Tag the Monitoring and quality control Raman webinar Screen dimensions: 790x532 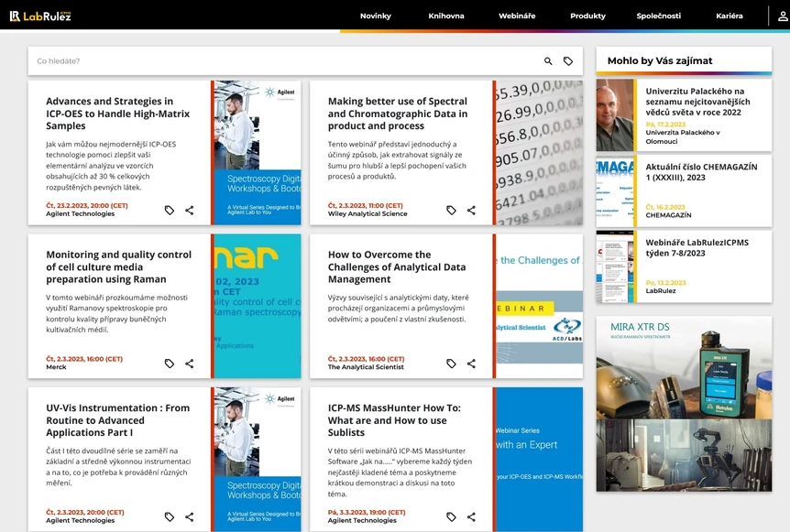coord(170,364)
